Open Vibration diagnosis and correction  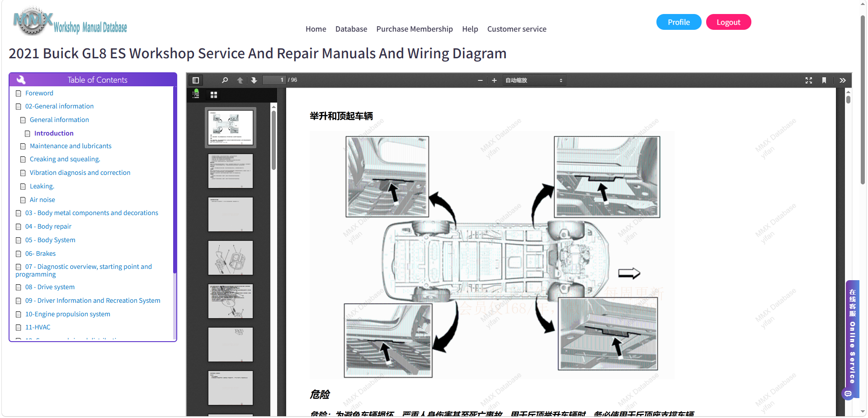click(80, 173)
